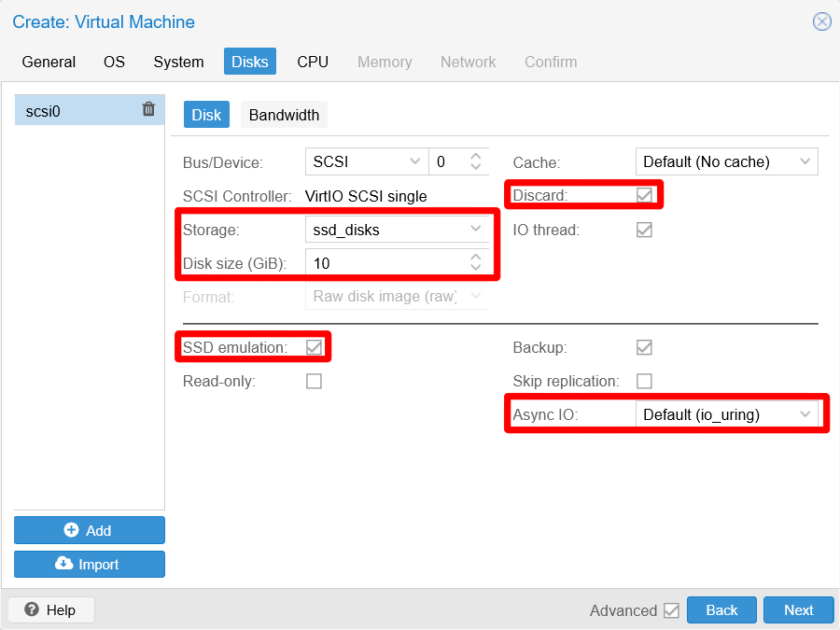The image size is (840, 630).
Task: Open the Import disk dialog
Action: pyautogui.click(x=89, y=564)
